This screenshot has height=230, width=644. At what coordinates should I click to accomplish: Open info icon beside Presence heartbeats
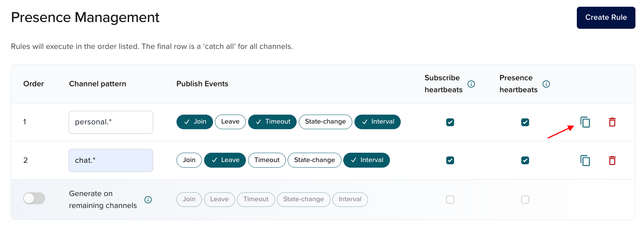(x=546, y=84)
